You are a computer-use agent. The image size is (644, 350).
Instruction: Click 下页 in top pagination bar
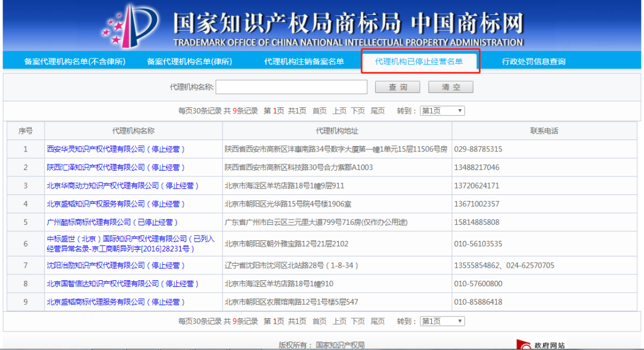click(x=358, y=111)
